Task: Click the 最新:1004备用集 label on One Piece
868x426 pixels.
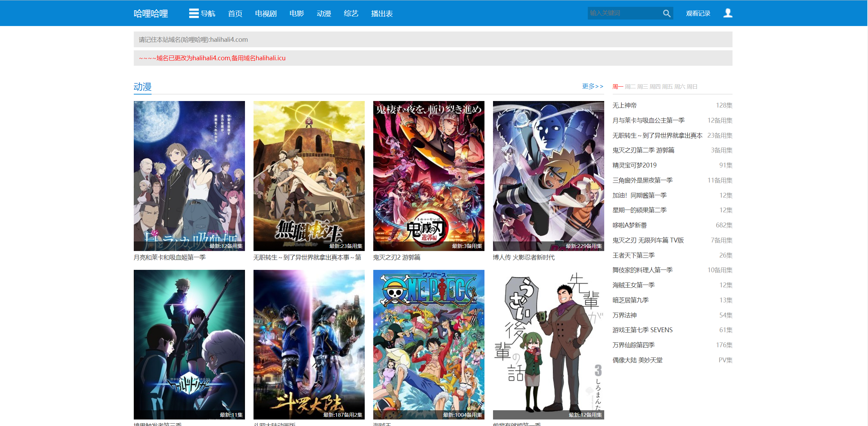Action: 463,415
